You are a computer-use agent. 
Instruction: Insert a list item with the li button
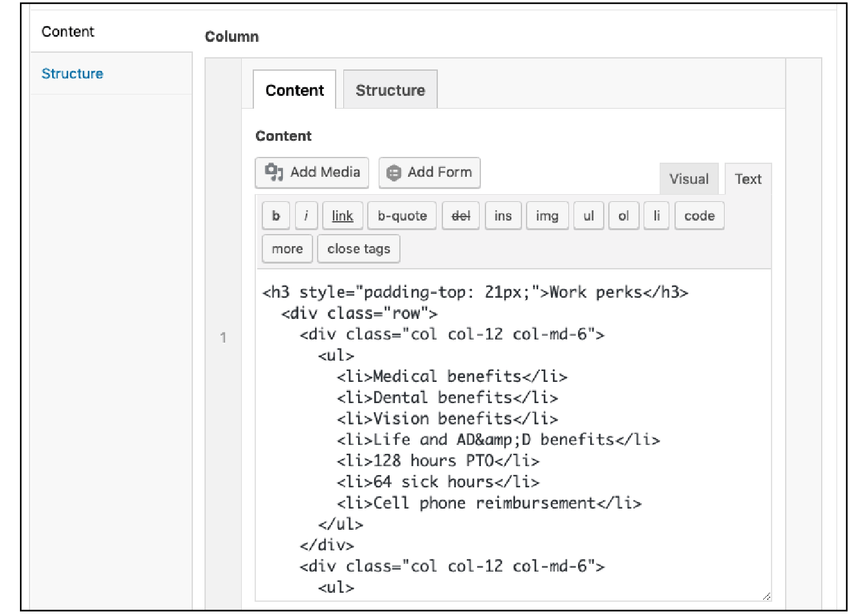(x=656, y=215)
